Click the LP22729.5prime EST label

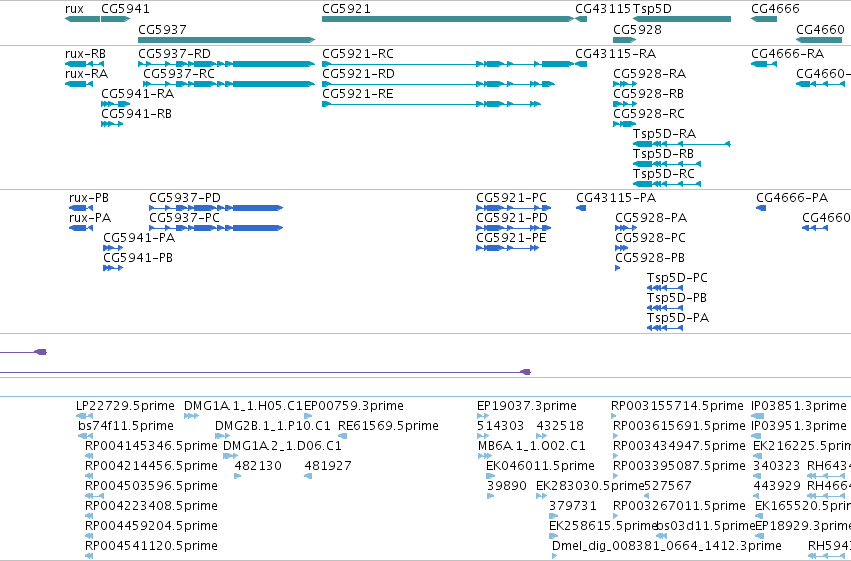[x=125, y=406]
